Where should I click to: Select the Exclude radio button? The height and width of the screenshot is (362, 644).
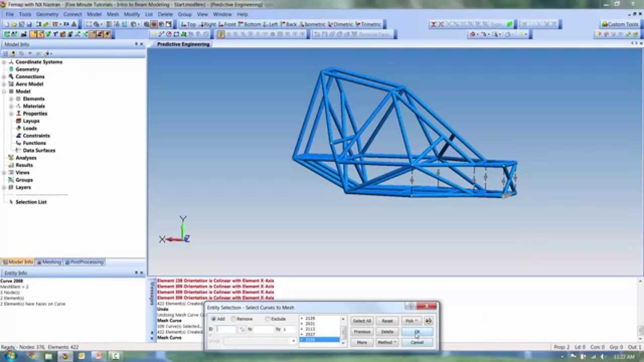[x=267, y=319]
